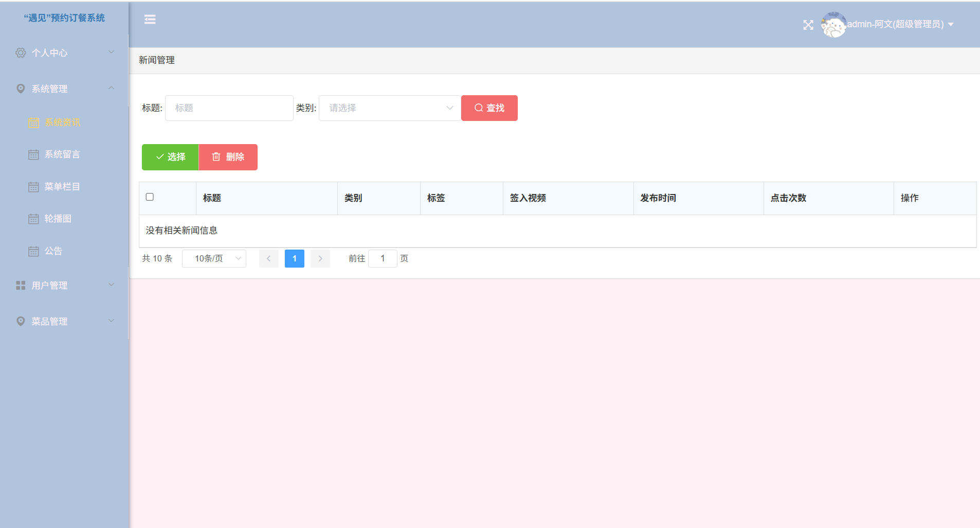Focus the 前往 page number input
980x528 pixels.
[x=383, y=258]
